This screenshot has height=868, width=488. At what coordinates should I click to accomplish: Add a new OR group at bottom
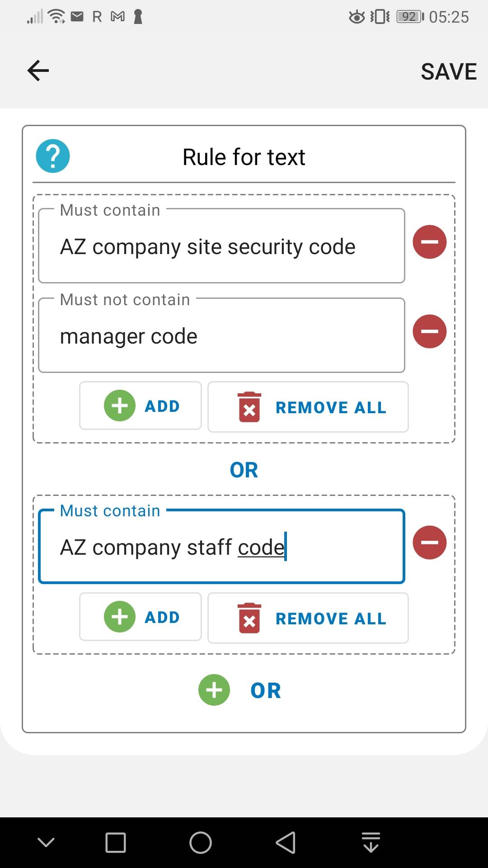(x=240, y=690)
